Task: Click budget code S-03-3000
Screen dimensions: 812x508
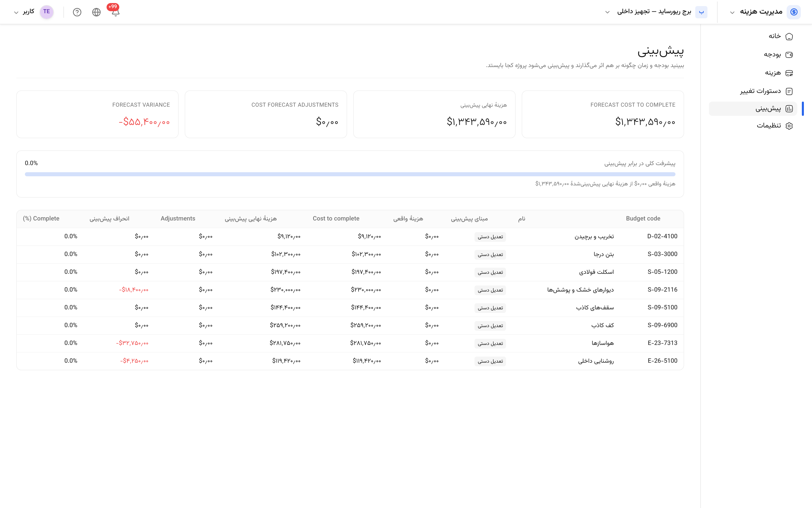Action: 662,254
